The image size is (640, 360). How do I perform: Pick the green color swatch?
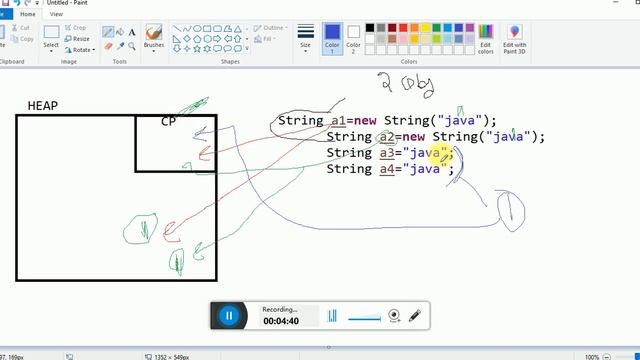[x=437, y=28]
